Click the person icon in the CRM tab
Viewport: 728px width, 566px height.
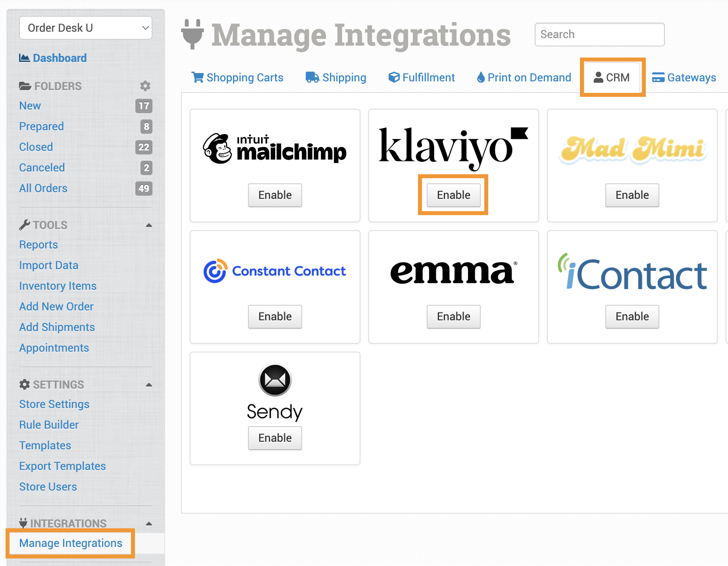(x=598, y=77)
